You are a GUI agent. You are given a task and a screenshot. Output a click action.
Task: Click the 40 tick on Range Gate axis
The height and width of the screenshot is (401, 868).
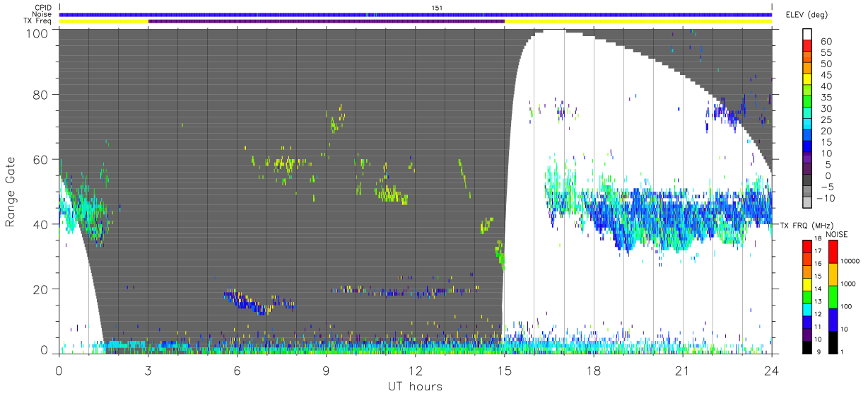coord(40,224)
